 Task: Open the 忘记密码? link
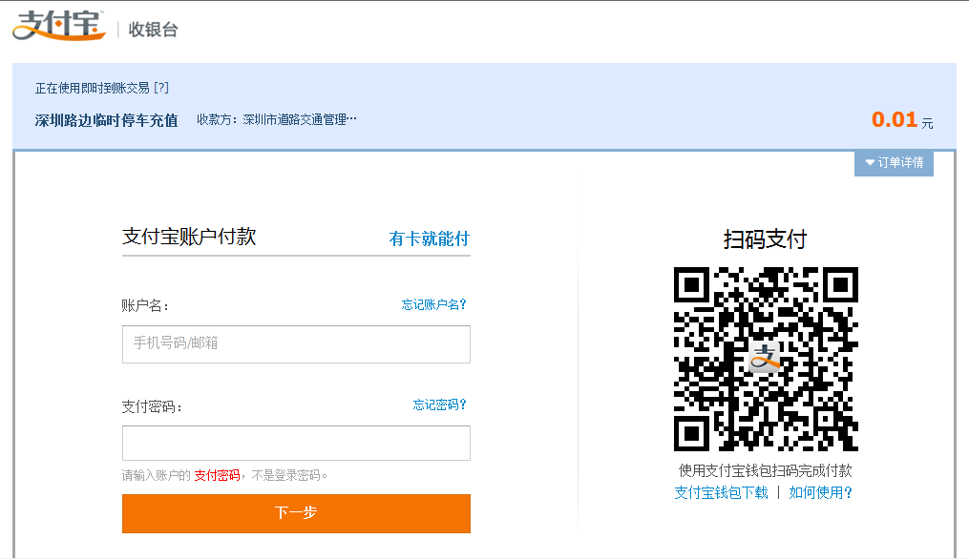click(x=439, y=404)
